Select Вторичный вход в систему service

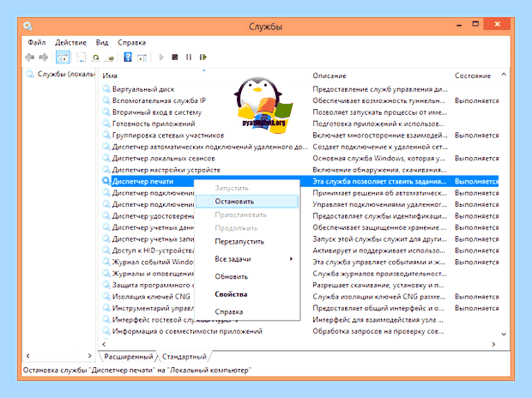[x=157, y=112]
